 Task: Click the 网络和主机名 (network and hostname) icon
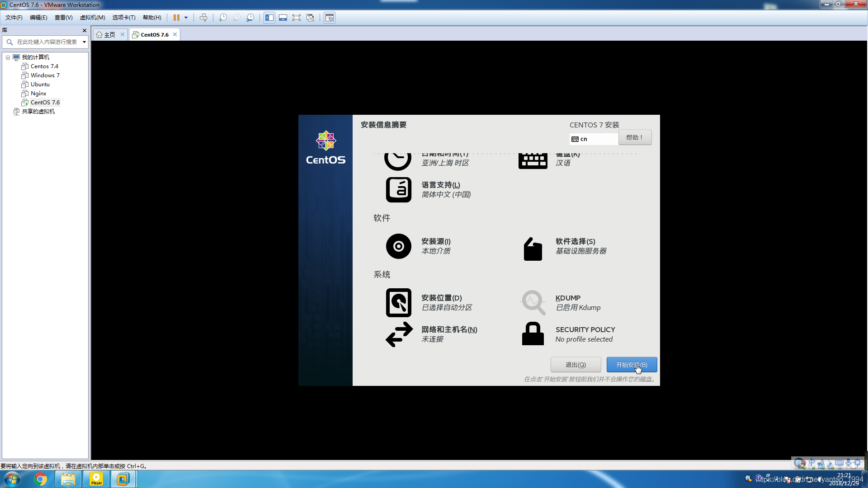(x=398, y=333)
